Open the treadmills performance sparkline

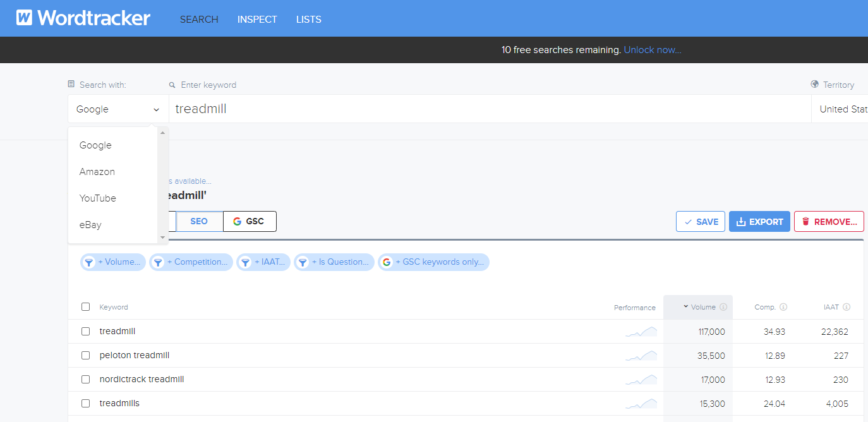(x=641, y=404)
